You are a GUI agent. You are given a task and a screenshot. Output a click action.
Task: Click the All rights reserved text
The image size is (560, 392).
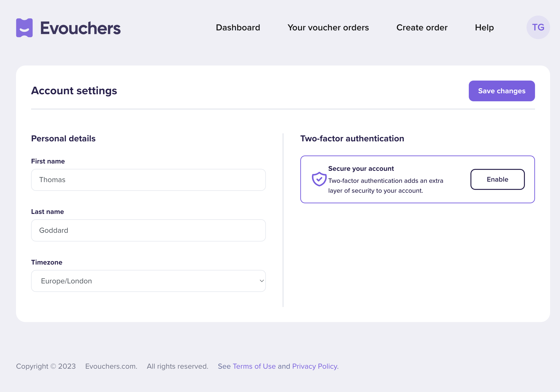point(177,366)
